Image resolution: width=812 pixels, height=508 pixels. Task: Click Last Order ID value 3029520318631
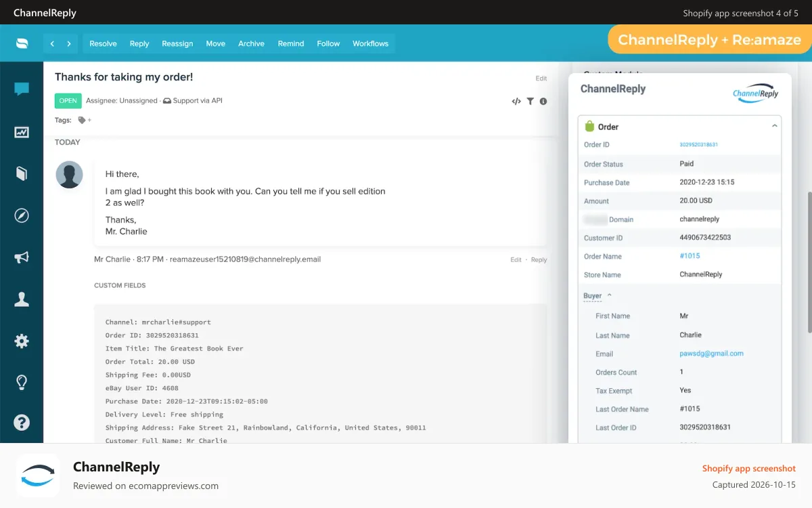click(x=706, y=427)
